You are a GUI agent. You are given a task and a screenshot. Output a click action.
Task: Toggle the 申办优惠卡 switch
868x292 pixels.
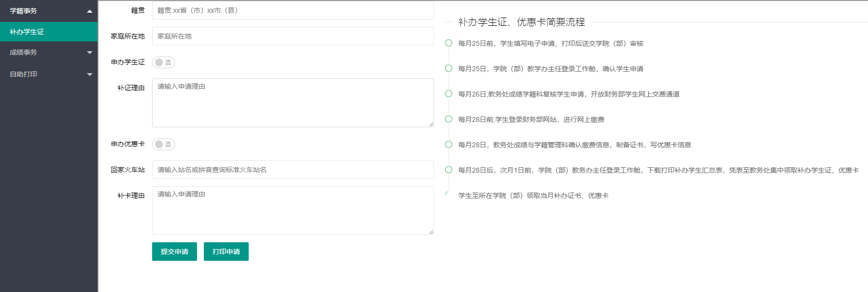point(163,144)
